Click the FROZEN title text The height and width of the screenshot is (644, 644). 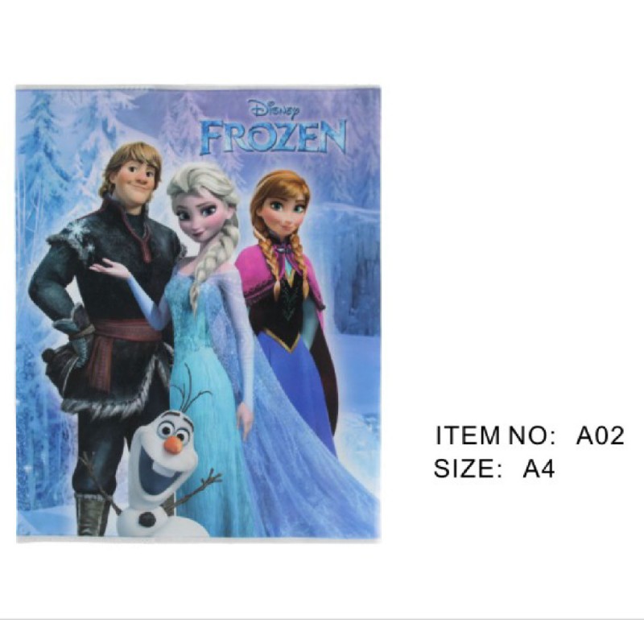point(274,138)
